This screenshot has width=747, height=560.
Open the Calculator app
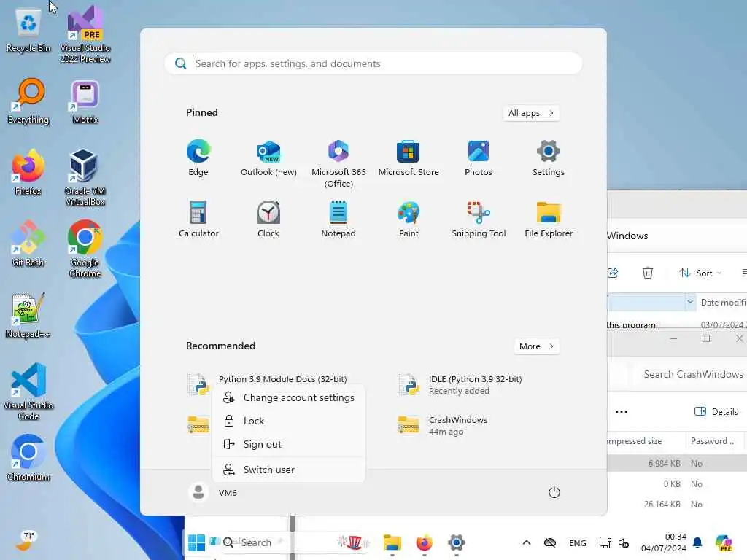198,219
